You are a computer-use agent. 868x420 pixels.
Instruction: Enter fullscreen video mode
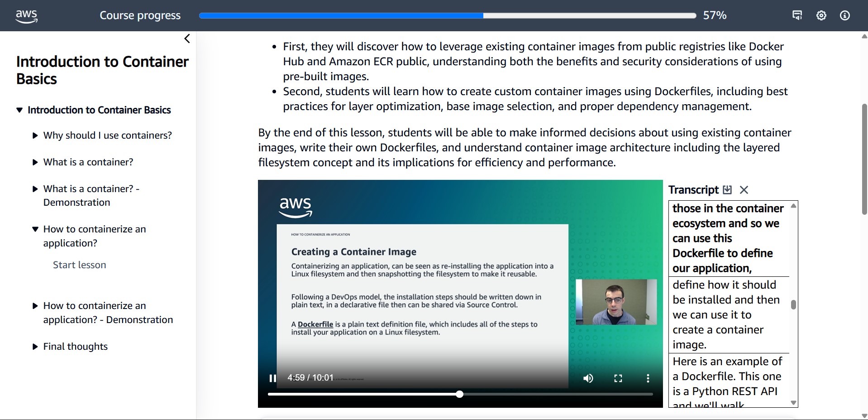(618, 378)
